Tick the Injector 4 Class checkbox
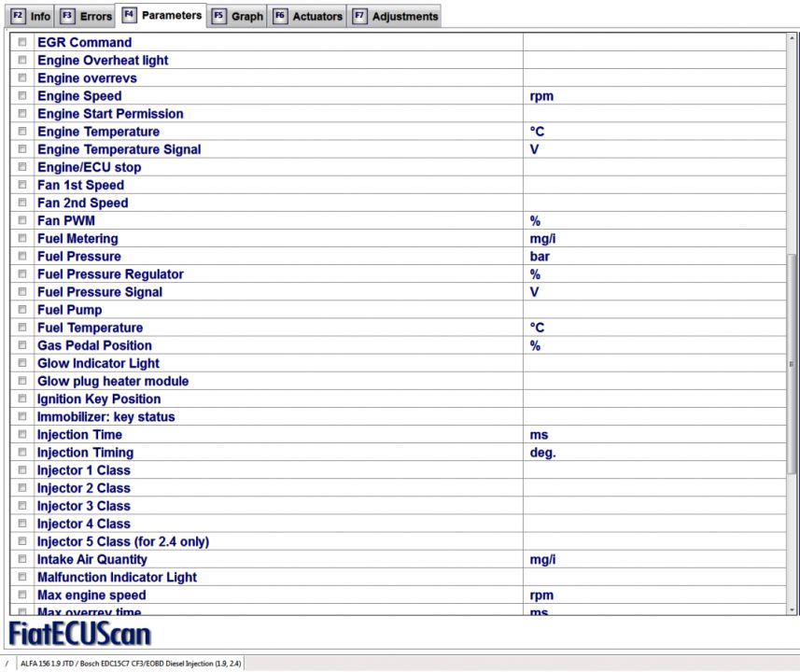The image size is (800, 672). tap(22, 524)
